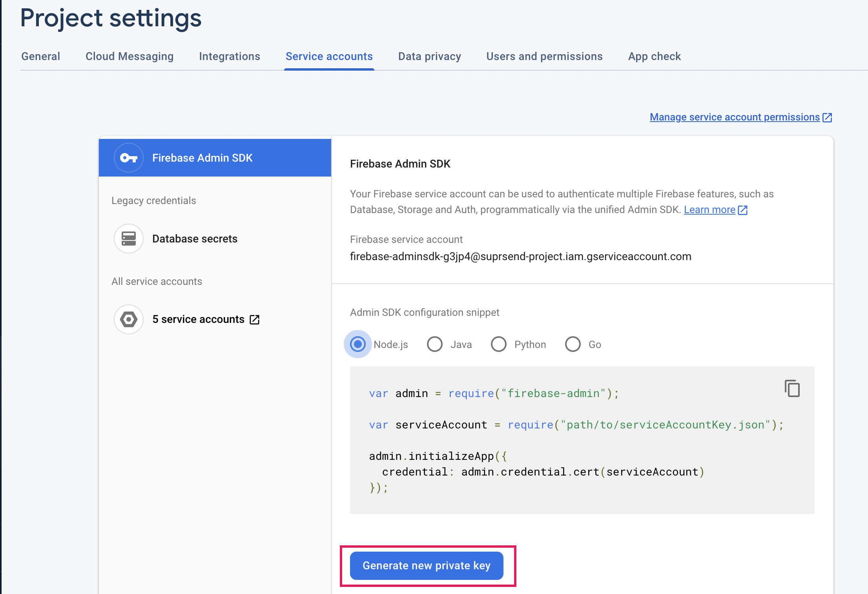Click external link icon next to Learn more

point(742,210)
